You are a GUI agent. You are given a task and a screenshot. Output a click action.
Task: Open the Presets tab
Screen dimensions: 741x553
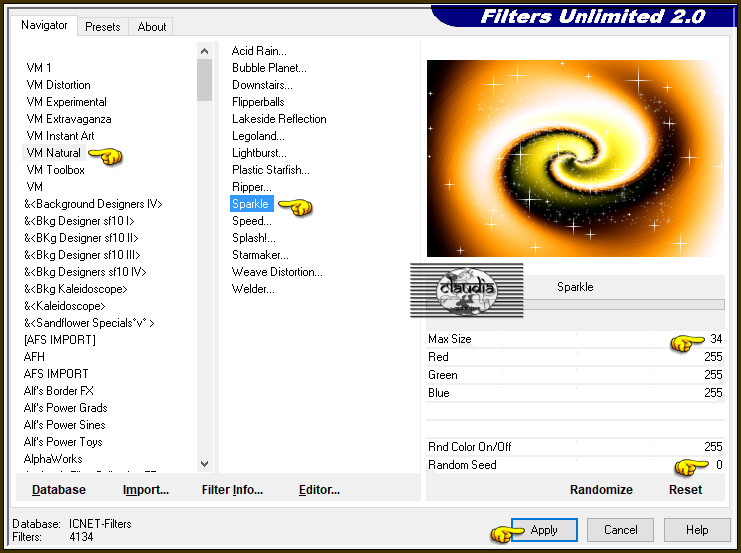click(x=103, y=27)
